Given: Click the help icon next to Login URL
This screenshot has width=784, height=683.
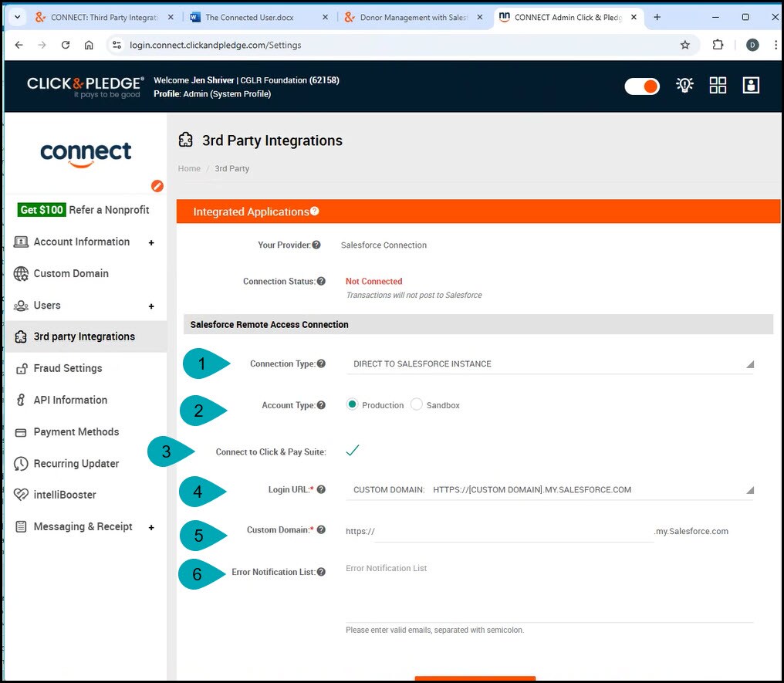Looking at the screenshot, I should [321, 489].
